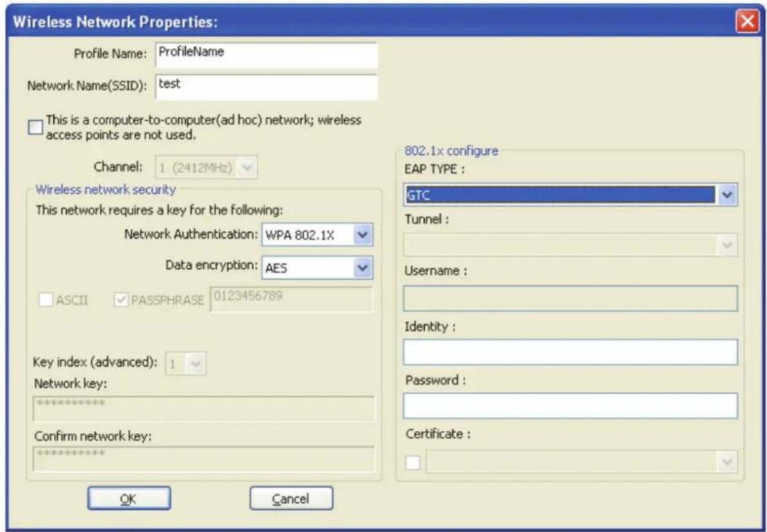Open the EAP TYPE dropdown showing GTC
The width and height of the screenshot is (767, 532).
pyautogui.click(x=570, y=195)
